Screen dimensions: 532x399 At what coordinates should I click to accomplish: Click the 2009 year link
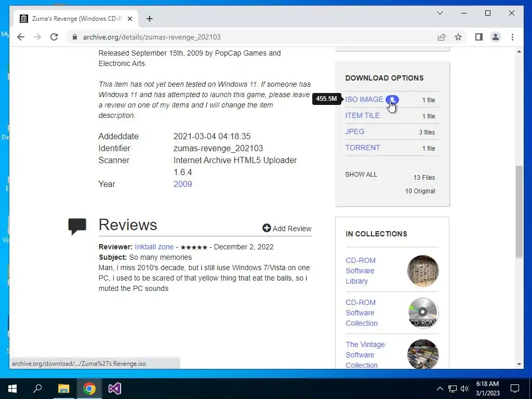point(182,184)
